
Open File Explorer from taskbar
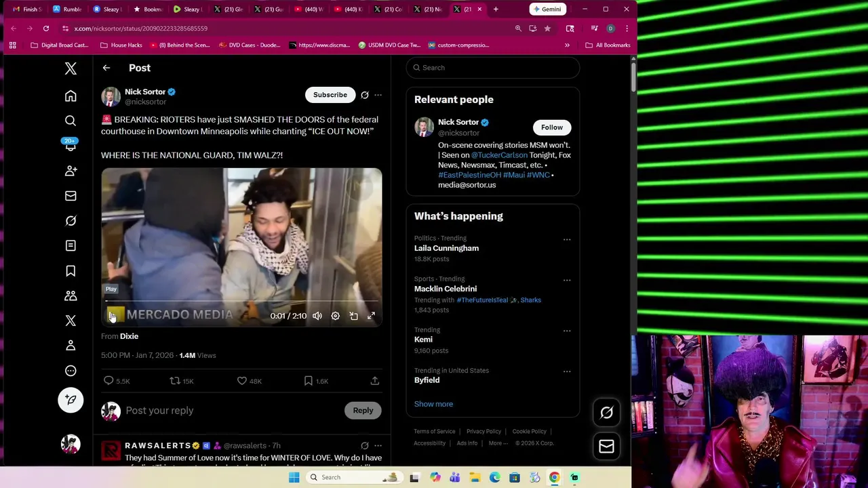475,477
